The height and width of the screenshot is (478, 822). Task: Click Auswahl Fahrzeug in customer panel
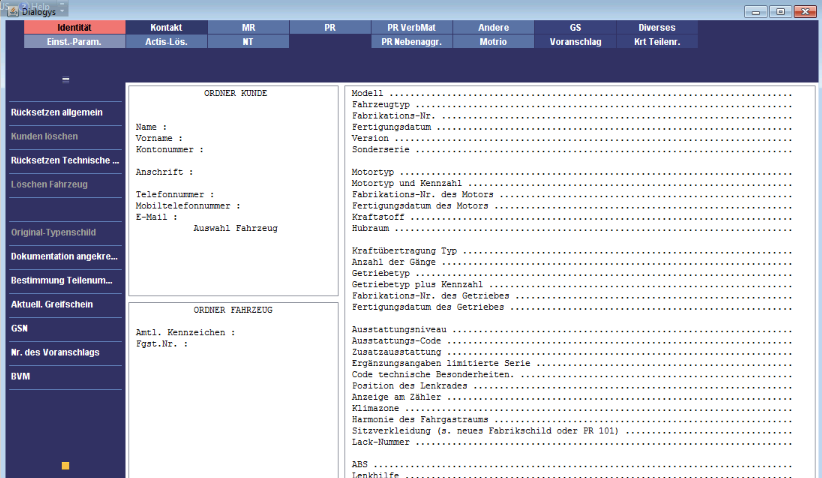pos(236,228)
